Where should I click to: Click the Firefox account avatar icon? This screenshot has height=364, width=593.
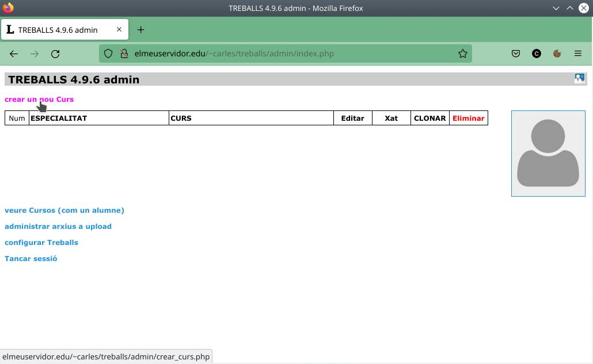(536, 53)
